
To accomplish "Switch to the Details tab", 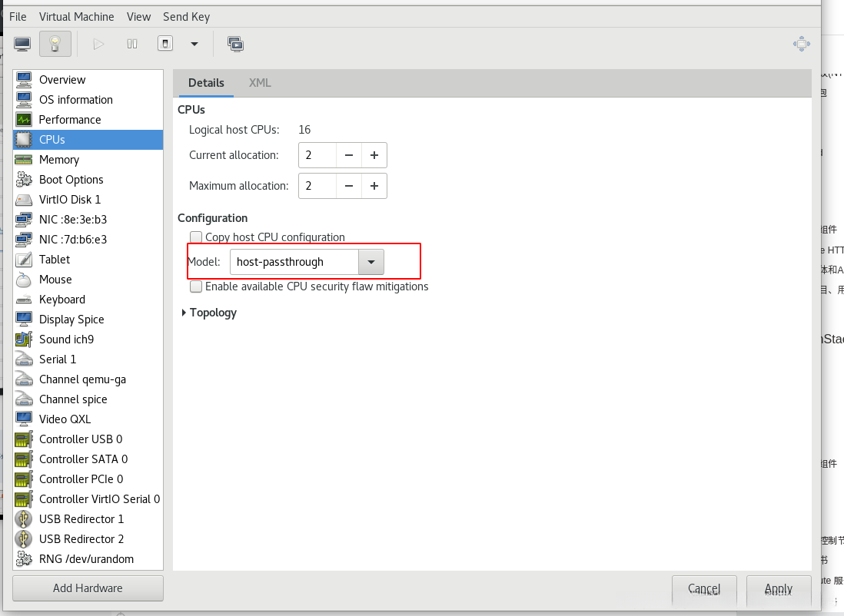I will 206,83.
